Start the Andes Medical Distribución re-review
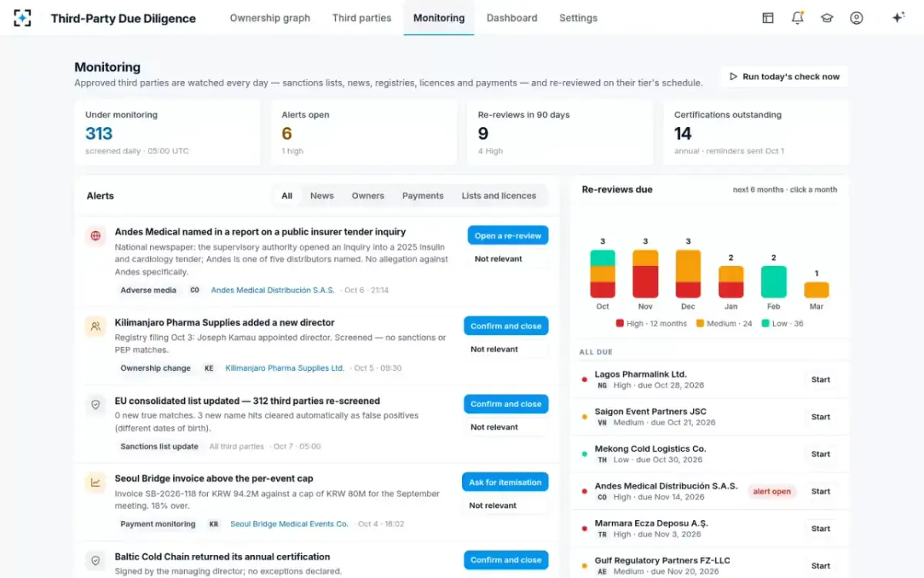This screenshot has width=924, height=578. pos(821,491)
